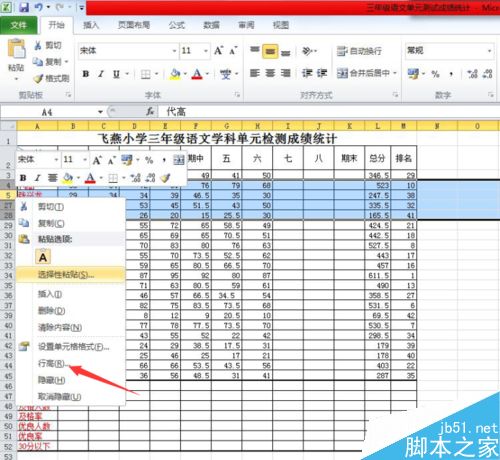Viewport: 500px width, 460px height.
Task: Increase font size with ribbon grow-font icon
Action: pos(219,51)
